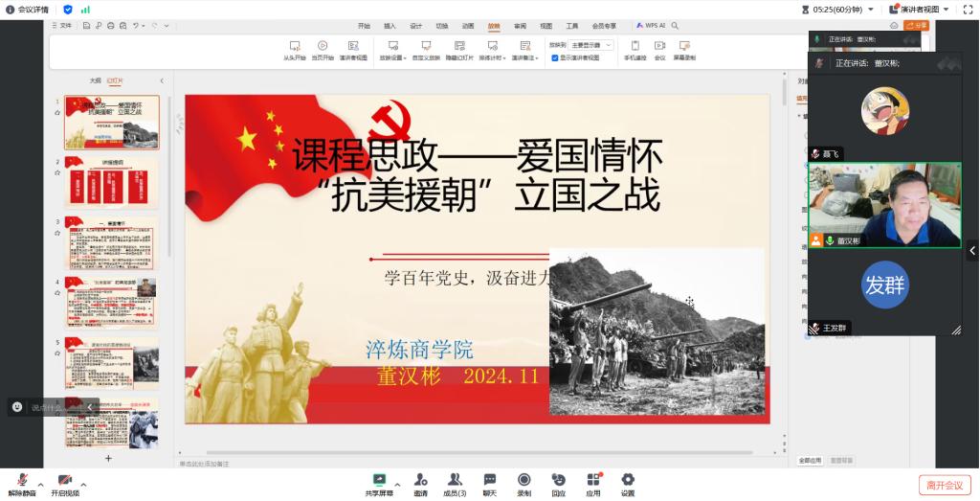Click print icon in quick toolbar
Screen dimensions: 980x501
click(x=111, y=26)
